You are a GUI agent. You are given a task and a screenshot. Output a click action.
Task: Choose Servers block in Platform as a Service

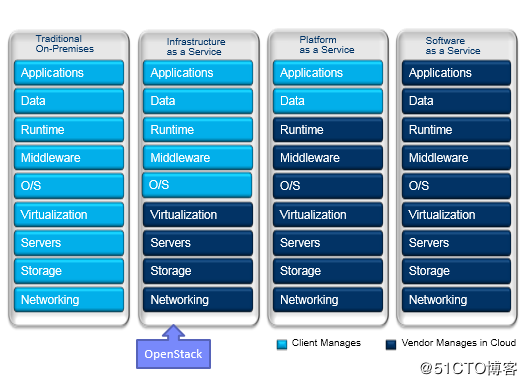(328, 243)
